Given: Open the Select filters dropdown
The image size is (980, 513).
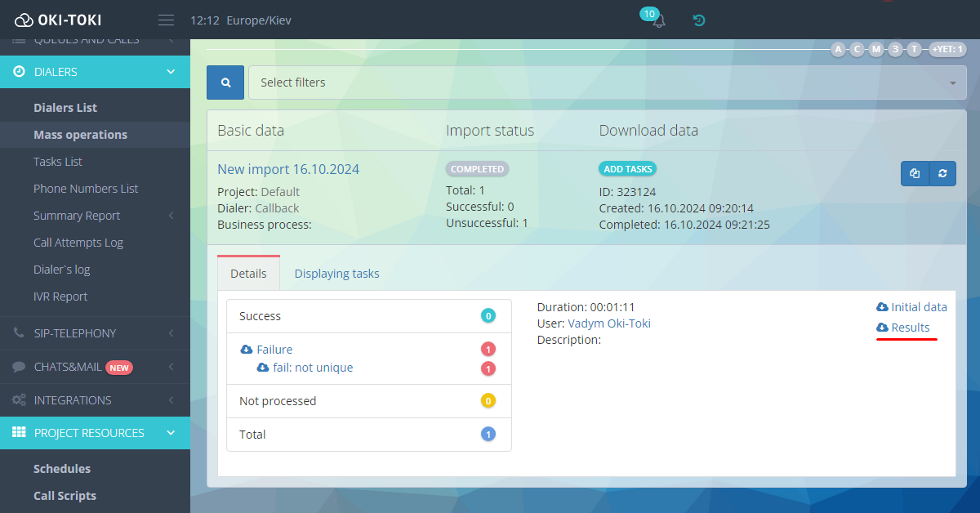Looking at the screenshot, I should click(607, 83).
